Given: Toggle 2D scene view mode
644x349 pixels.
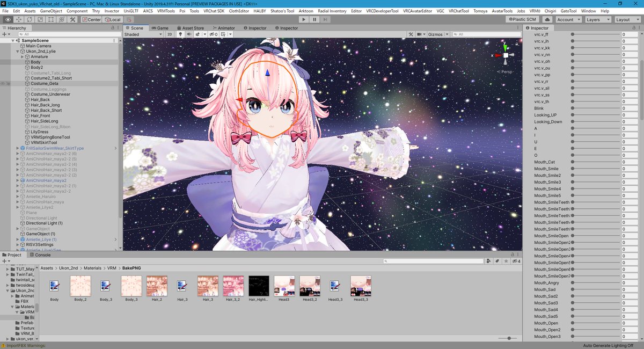Looking at the screenshot, I should click(170, 34).
